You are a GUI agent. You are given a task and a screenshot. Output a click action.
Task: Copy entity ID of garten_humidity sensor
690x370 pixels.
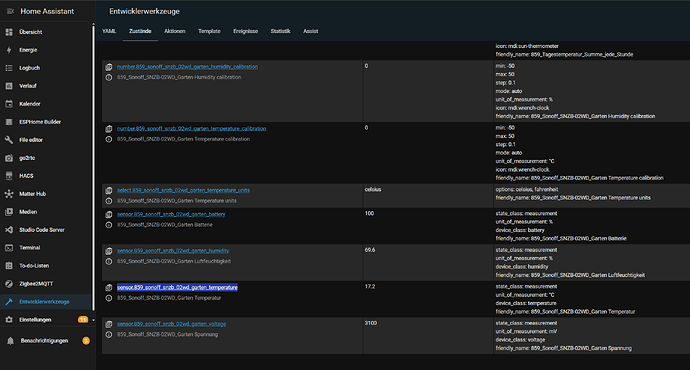click(109, 251)
